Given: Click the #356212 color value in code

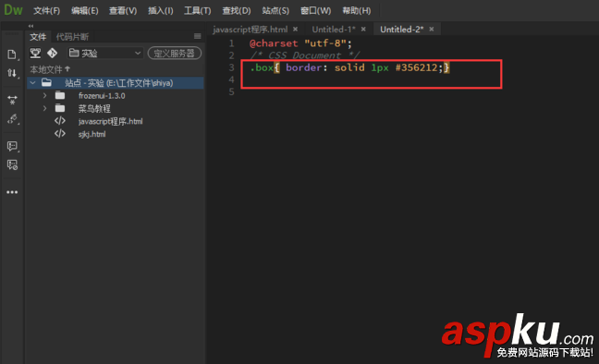Looking at the screenshot, I should [x=416, y=68].
